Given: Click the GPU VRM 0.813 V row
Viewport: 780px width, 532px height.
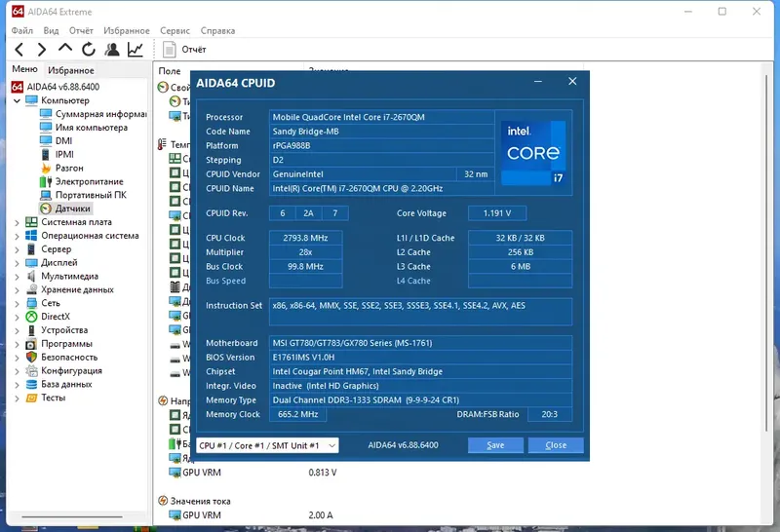Looking at the screenshot, I should click(253, 473).
